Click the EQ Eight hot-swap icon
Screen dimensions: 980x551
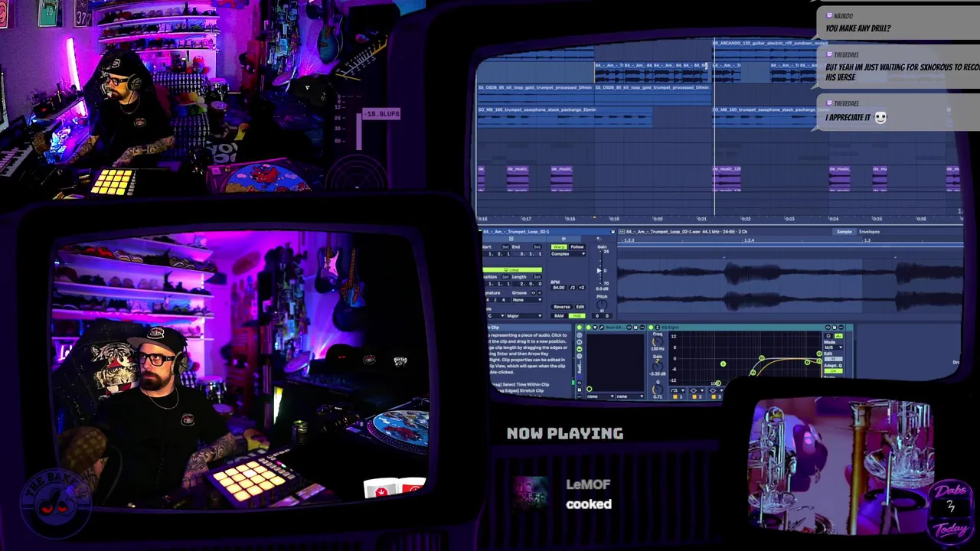click(828, 328)
